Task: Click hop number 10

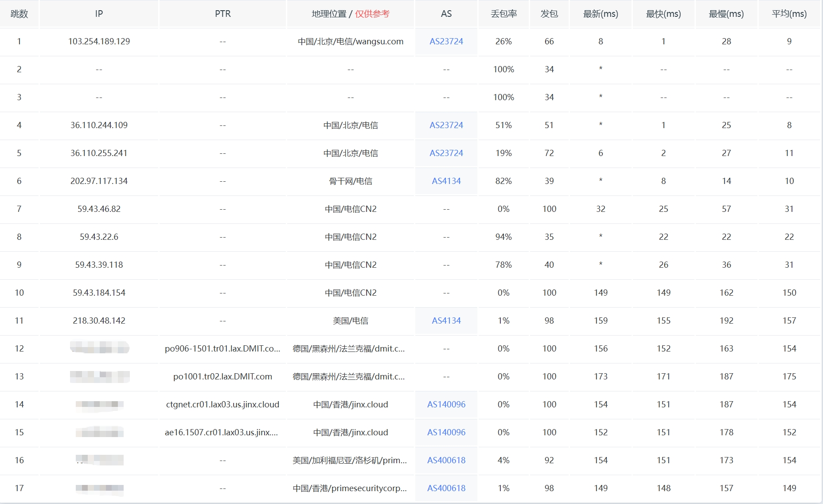Action: tap(19, 293)
